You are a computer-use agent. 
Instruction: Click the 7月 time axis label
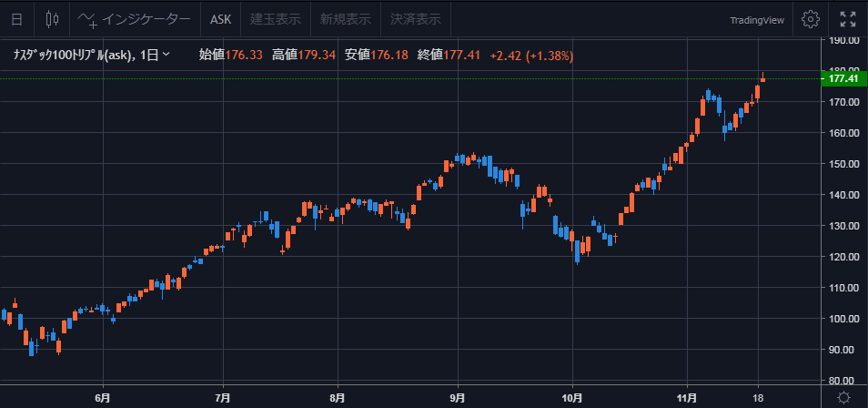[x=223, y=397]
